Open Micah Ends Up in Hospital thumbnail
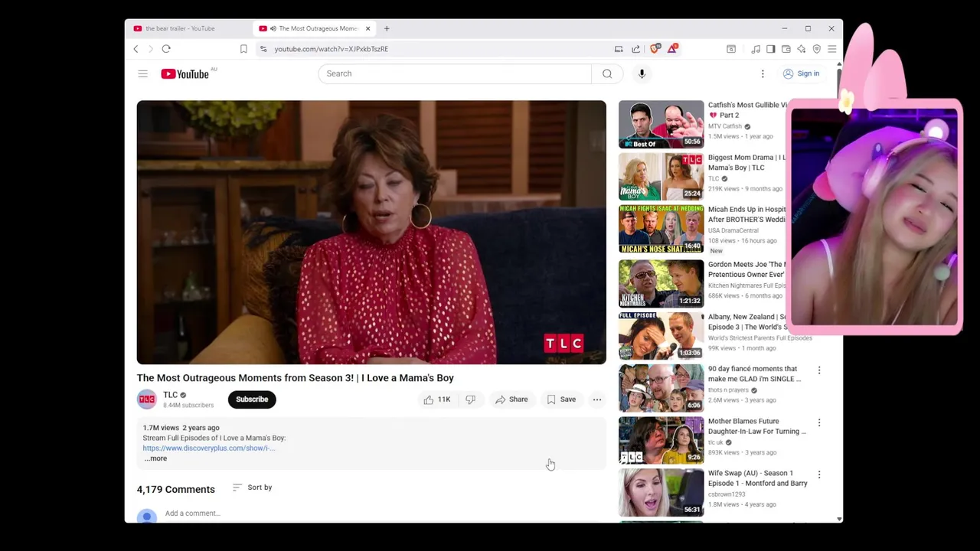The height and width of the screenshot is (551, 980). 661,229
